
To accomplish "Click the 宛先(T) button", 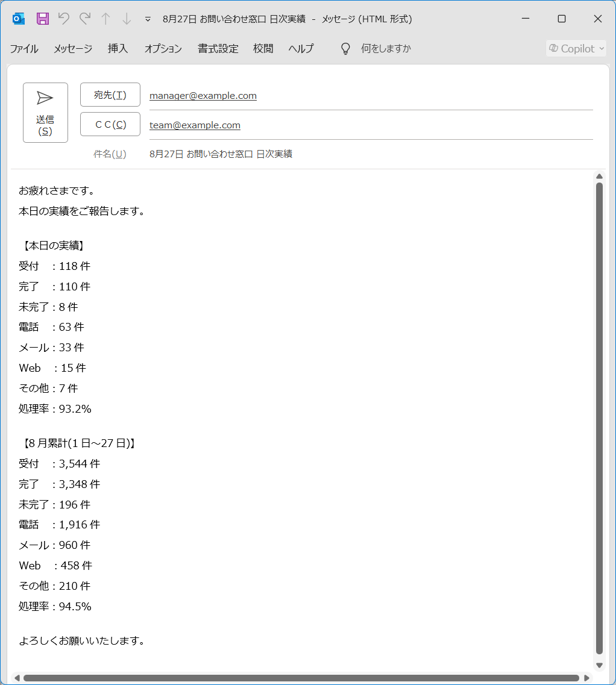I will [110, 95].
